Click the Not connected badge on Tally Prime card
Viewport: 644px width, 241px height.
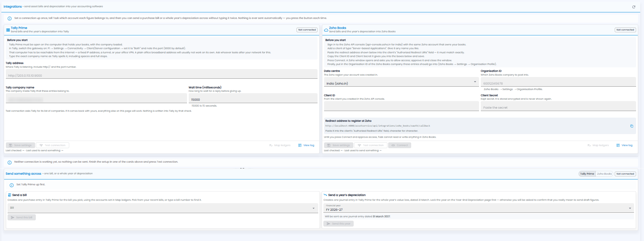tap(307, 30)
